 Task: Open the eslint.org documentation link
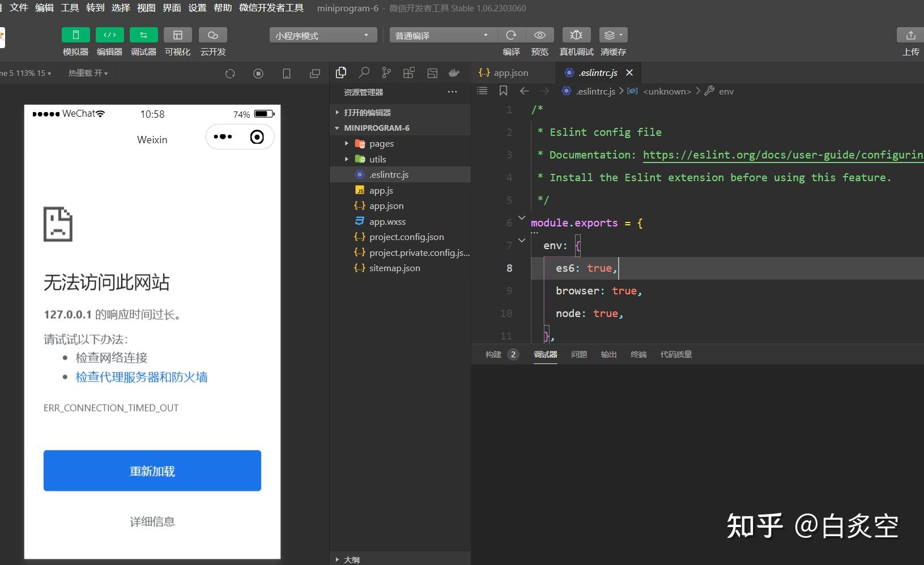783,155
